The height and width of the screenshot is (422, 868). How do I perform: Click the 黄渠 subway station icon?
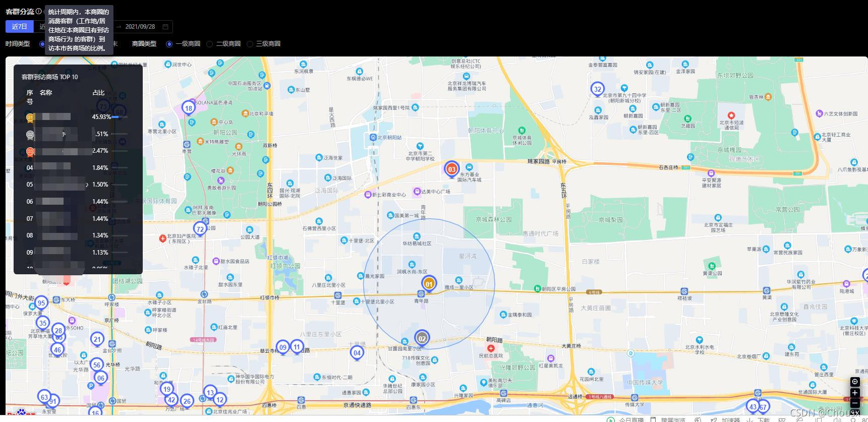[767, 290]
